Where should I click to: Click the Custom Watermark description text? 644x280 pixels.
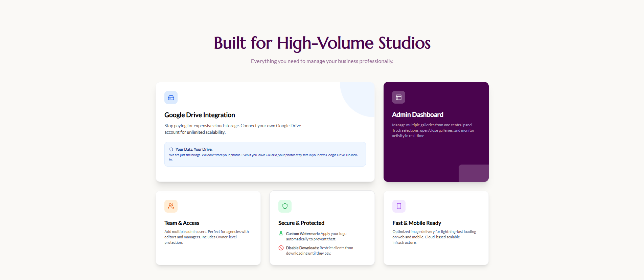(316, 236)
